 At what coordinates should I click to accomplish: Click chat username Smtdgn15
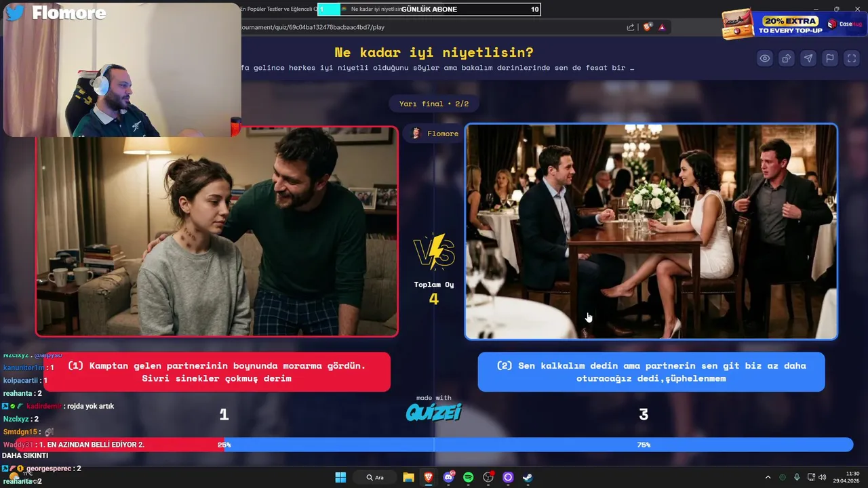pos(21,432)
